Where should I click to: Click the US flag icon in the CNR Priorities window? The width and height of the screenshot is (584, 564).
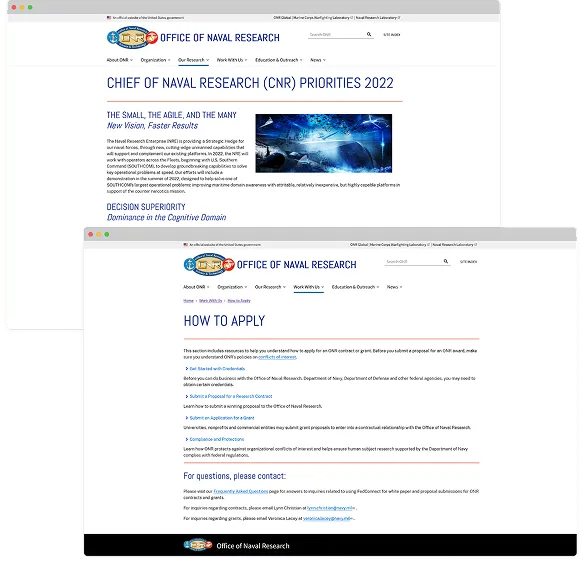coord(109,18)
